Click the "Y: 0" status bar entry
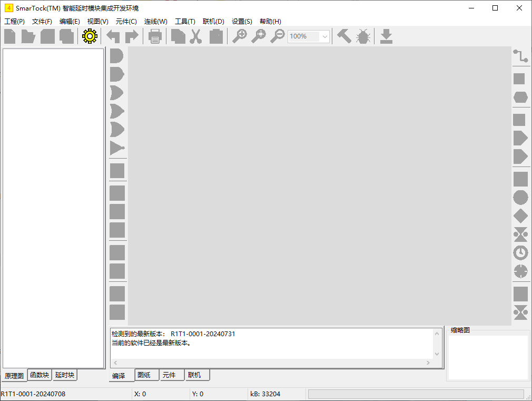 click(198, 394)
